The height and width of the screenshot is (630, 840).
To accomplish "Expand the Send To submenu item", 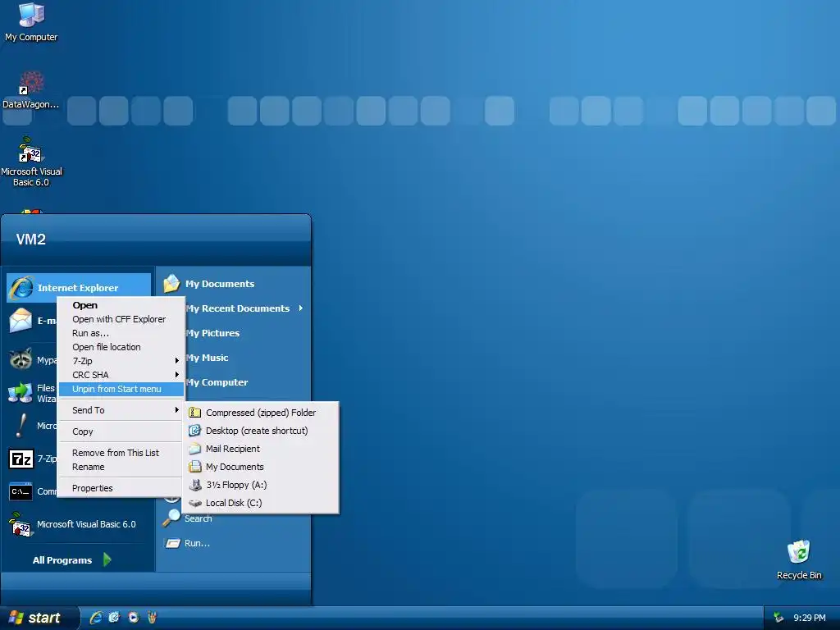I will (121, 410).
